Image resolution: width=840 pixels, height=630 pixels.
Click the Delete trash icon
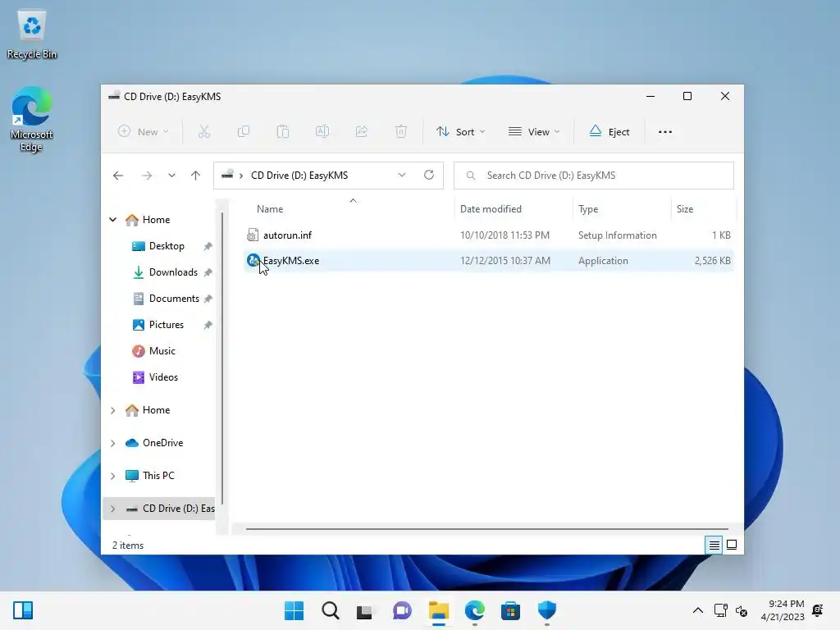(400, 132)
